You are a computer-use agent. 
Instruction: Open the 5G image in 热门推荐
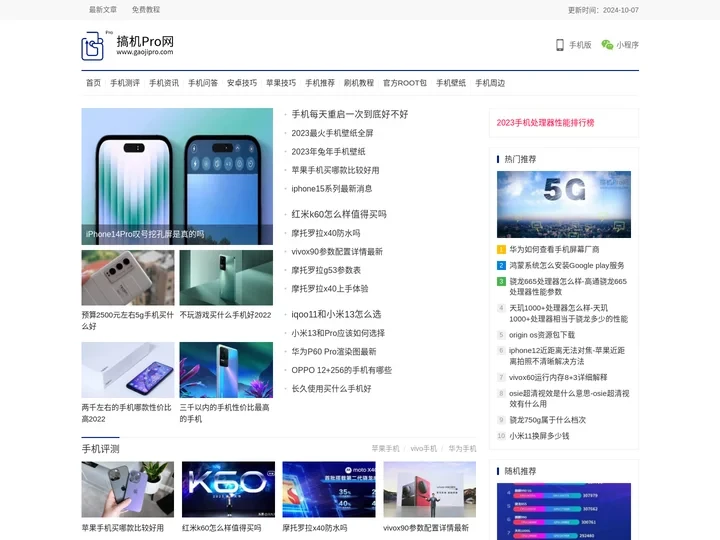tap(564, 204)
